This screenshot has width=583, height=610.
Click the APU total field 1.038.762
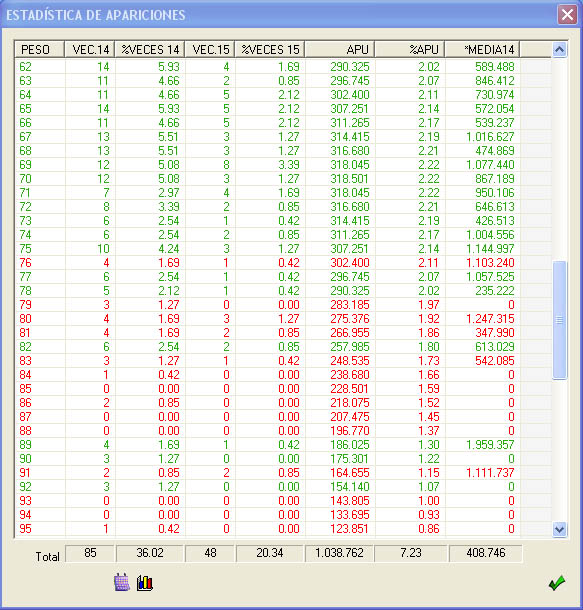340,553
